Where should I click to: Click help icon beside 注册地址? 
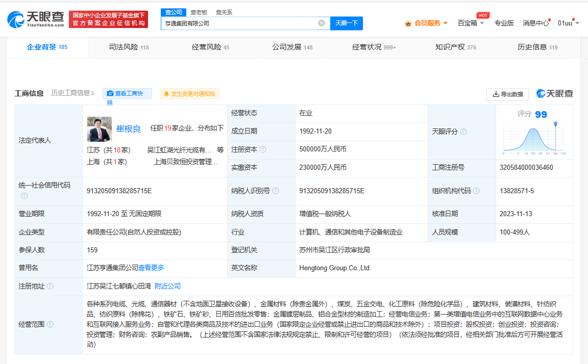click(50, 286)
